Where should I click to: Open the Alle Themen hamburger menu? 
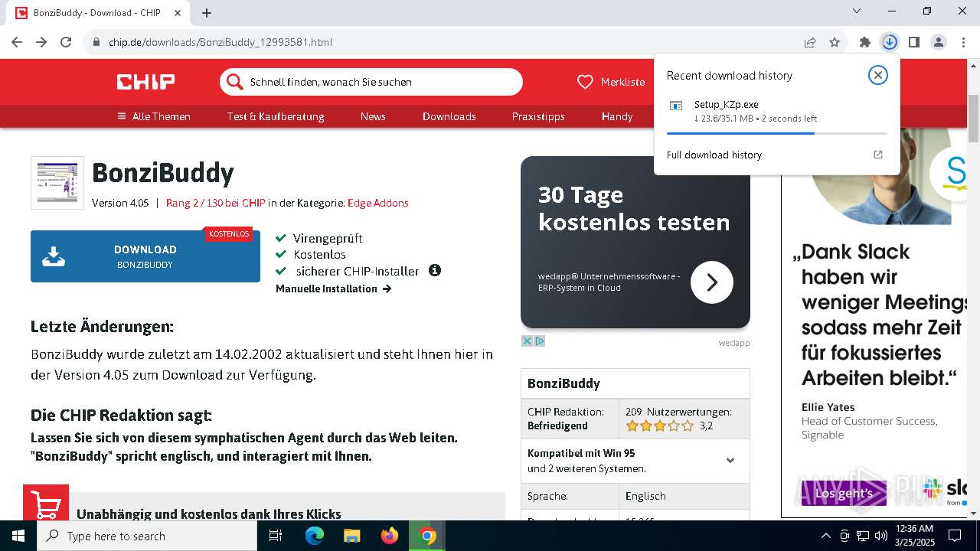point(153,116)
